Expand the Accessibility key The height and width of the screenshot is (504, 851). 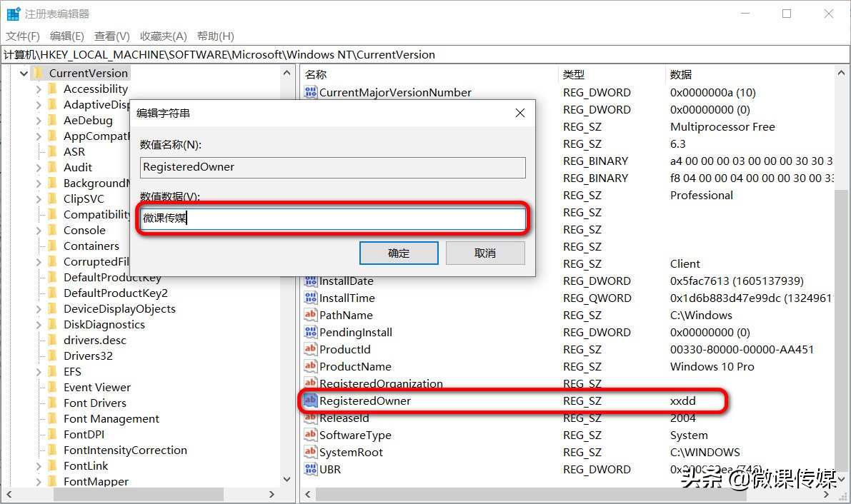click(x=39, y=89)
